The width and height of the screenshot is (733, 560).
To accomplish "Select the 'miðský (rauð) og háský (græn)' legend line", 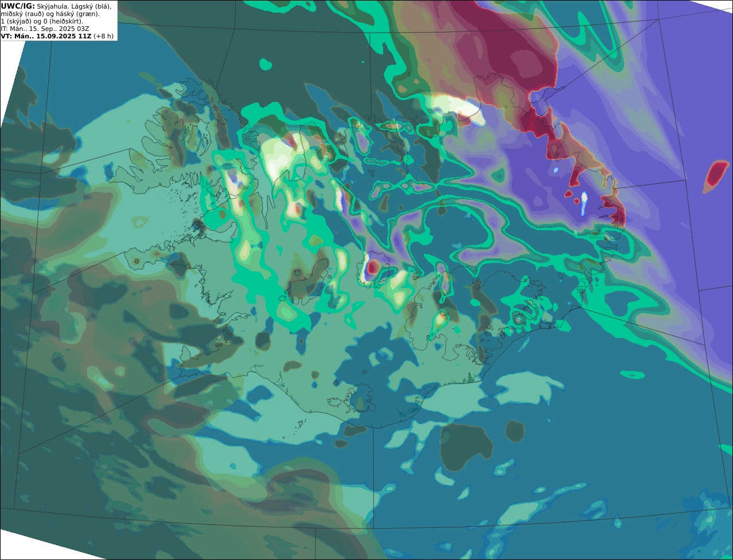I will coord(50,14).
